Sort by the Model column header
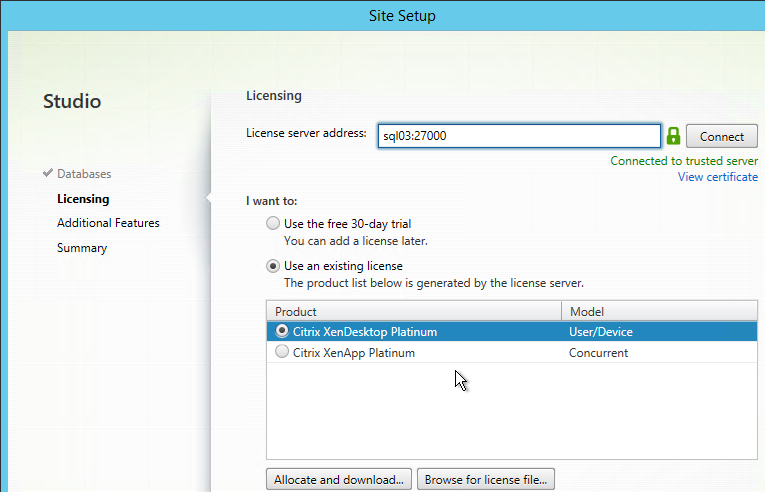The width and height of the screenshot is (765, 492). [660, 311]
